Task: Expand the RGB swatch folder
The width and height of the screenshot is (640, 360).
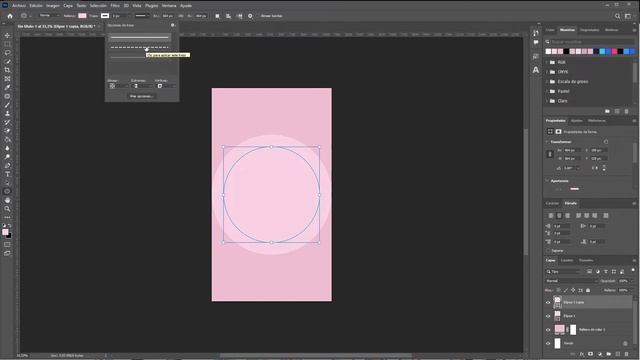Action: [547, 62]
